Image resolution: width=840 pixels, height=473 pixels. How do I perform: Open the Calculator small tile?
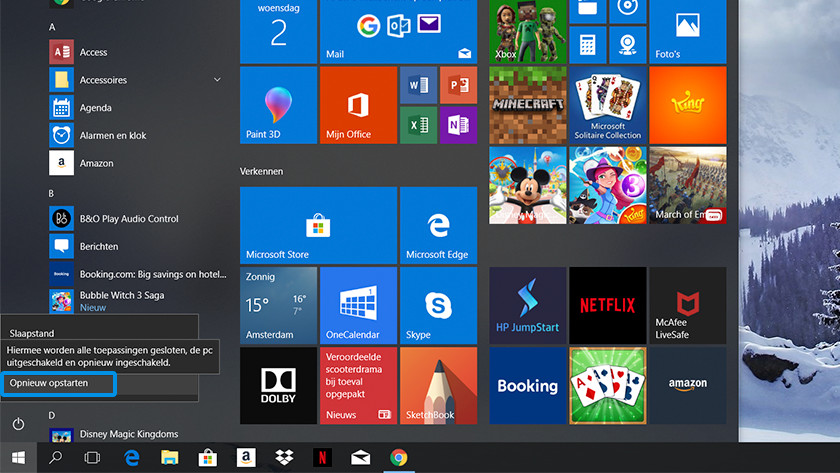tap(588, 45)
